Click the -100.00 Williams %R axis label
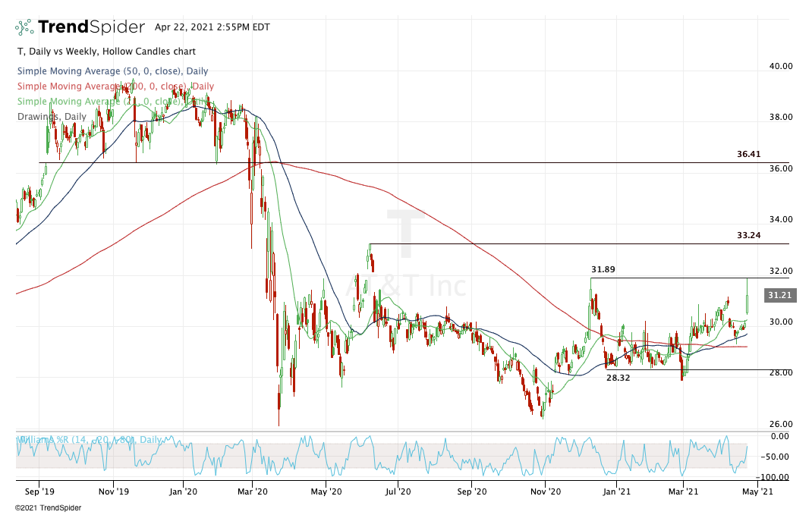Screen dimensions: 812x515 coord(772,478)
